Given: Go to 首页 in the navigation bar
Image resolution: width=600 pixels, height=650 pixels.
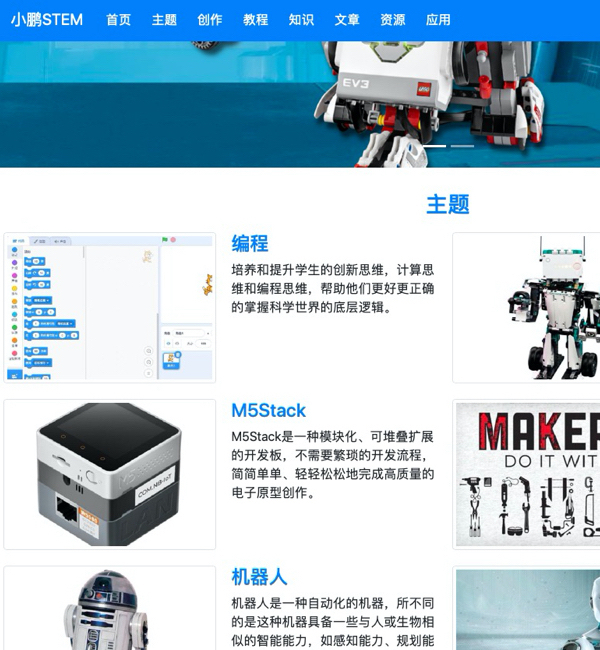Looking at the screenshot, I should click(119, 19).
